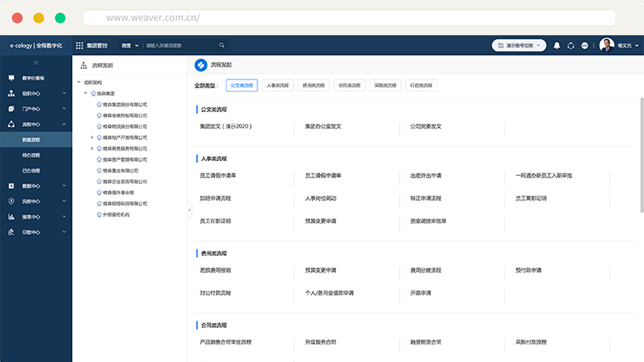Click the sidebar collapse icon above 数字化看板
This screenshot has width=644, height=362.
[x=36, y=63]
